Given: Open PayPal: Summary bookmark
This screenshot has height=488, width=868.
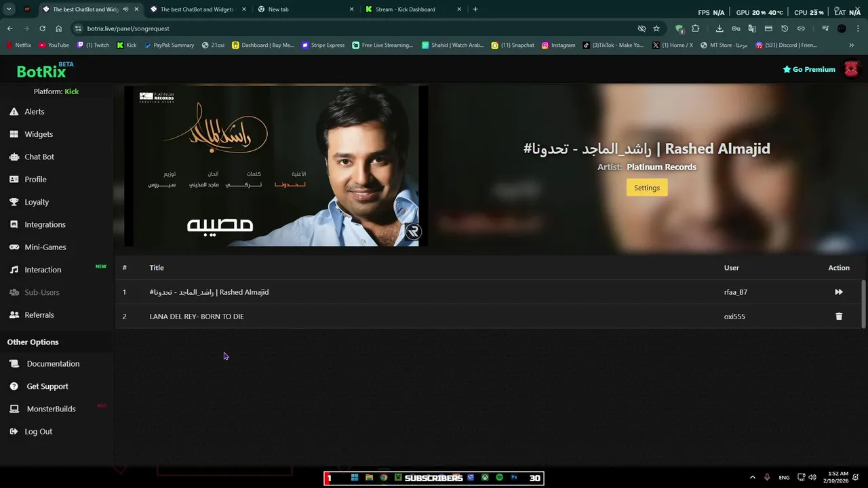Looking at the screenshot, I should [169, 45].
